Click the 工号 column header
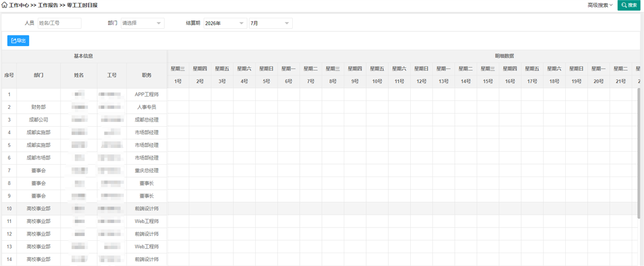The width and height of the screenshot is (644, 266). (112, 75)
